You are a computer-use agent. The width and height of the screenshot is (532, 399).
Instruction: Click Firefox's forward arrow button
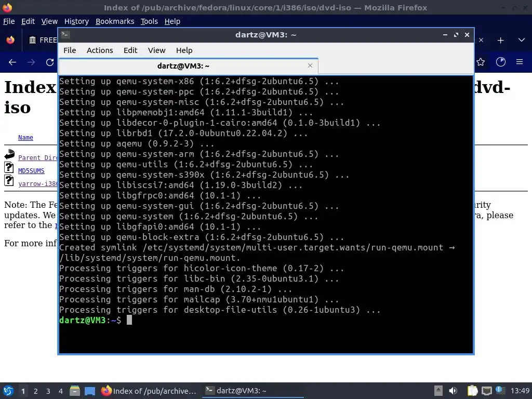(x=31, y=62)
